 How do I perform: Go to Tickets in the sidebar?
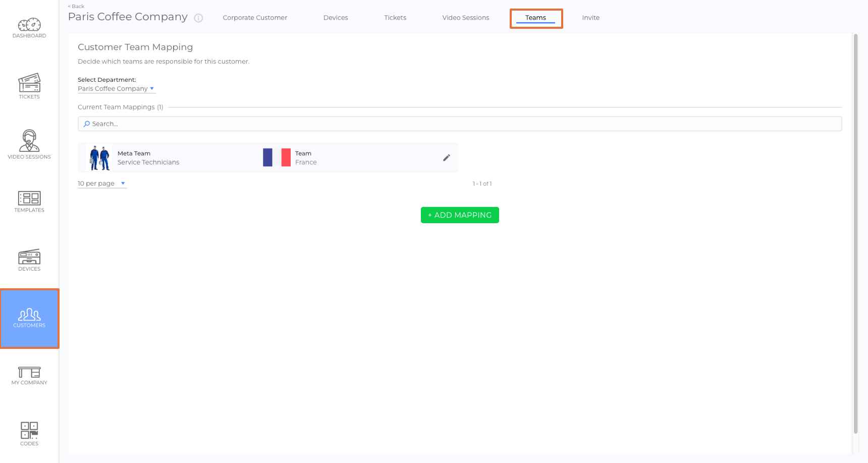coord(29,86)
